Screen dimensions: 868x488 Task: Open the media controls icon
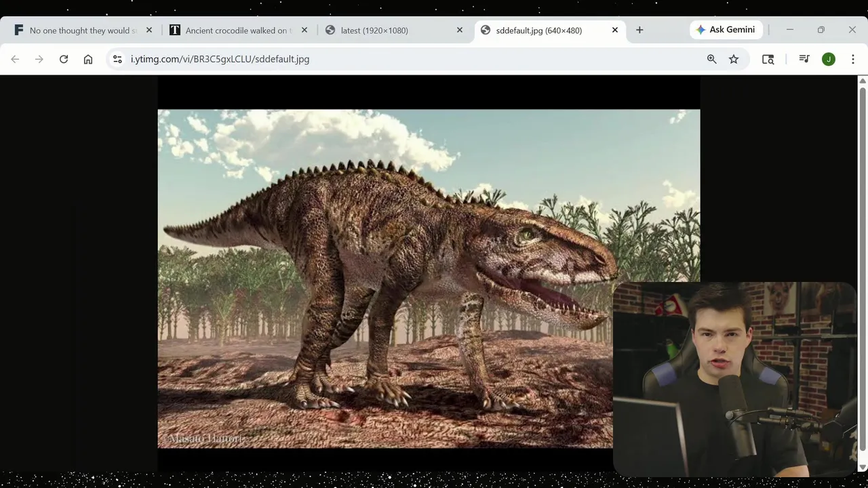804,59
